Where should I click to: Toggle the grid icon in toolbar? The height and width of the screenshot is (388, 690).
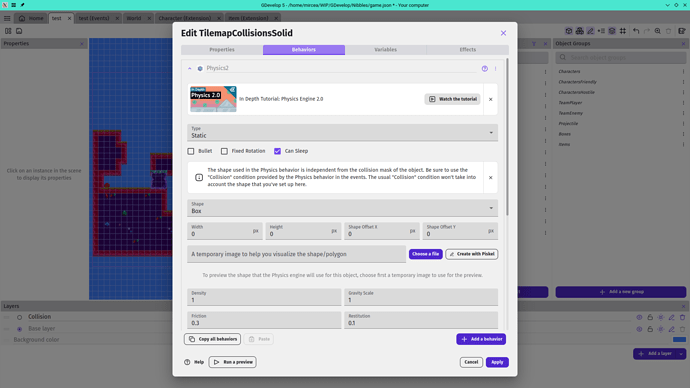623,31
